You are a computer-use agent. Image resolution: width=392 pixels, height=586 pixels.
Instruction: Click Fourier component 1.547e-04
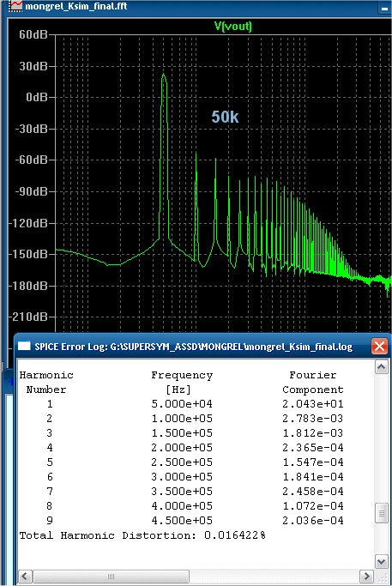(x=313, y=462)
